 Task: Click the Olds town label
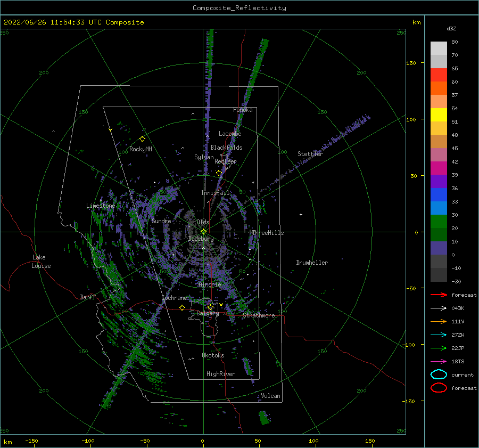203,222
